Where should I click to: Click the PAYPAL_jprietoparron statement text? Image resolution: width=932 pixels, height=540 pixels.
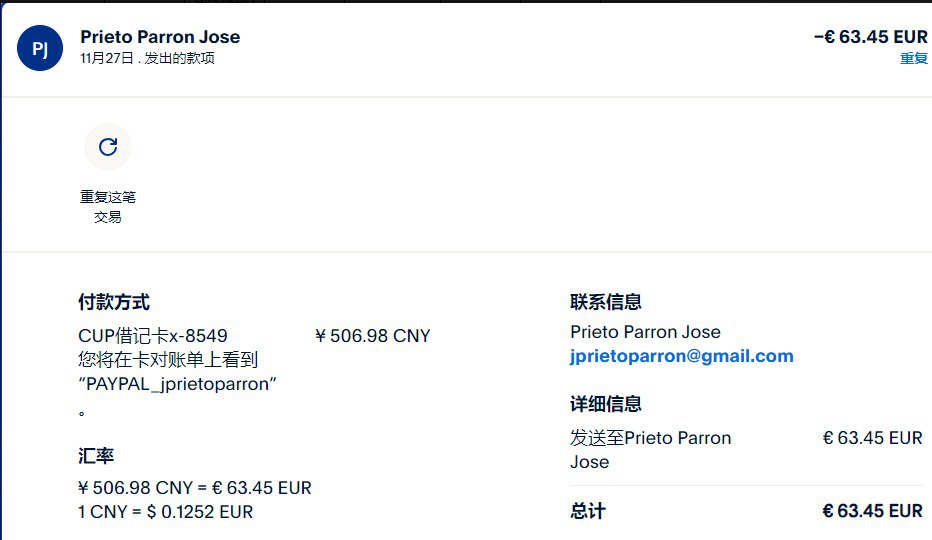(x=177, y=384)
